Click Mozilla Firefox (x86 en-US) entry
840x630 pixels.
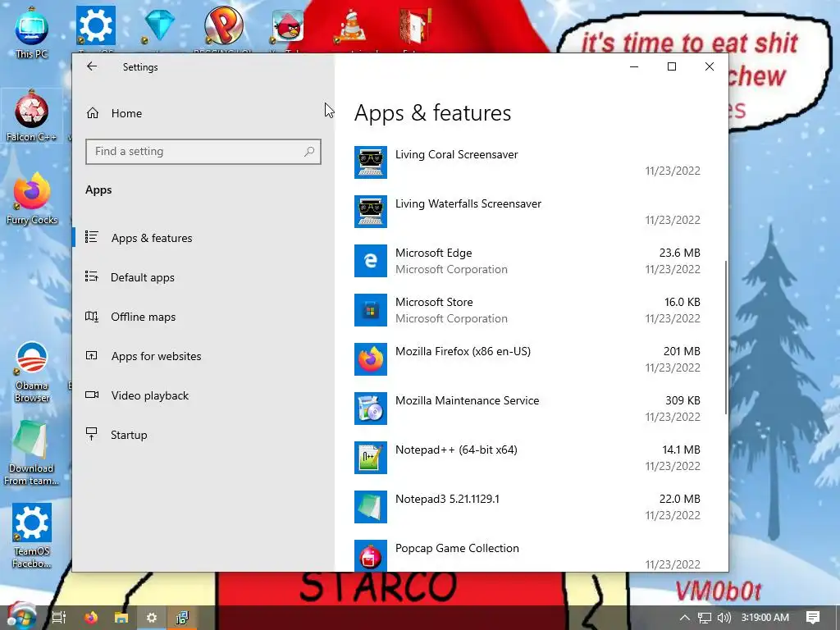pyautogui.click(x=463, y=351)
